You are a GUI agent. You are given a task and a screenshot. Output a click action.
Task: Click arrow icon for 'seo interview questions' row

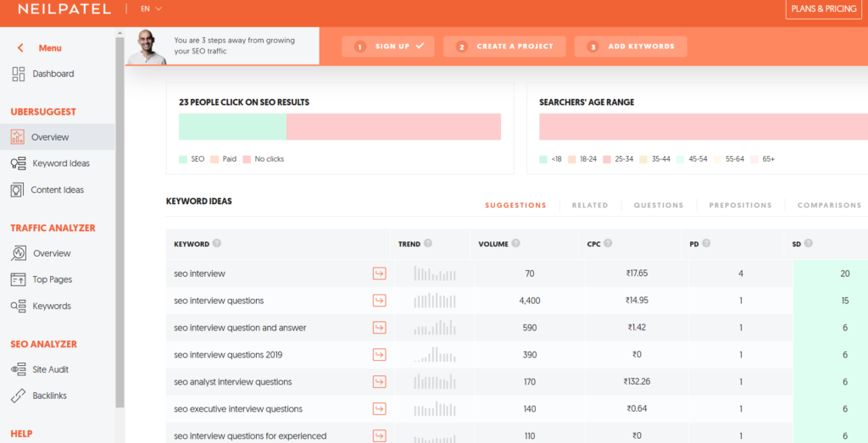point(379,301)
